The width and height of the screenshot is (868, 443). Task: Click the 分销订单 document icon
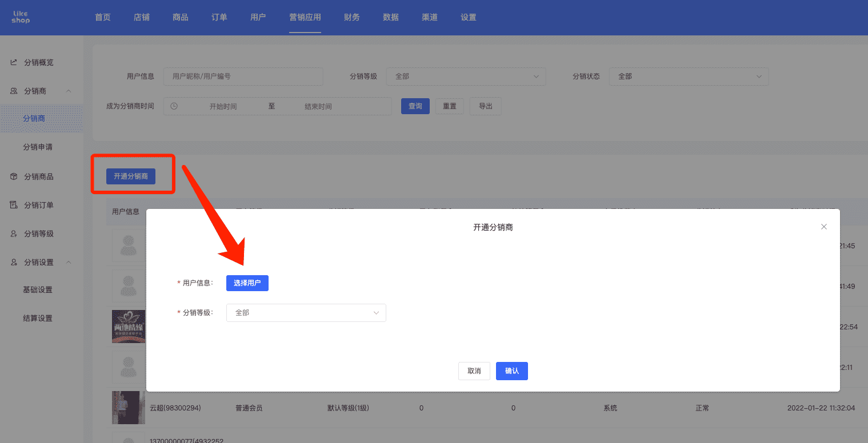tap(14, 205)
